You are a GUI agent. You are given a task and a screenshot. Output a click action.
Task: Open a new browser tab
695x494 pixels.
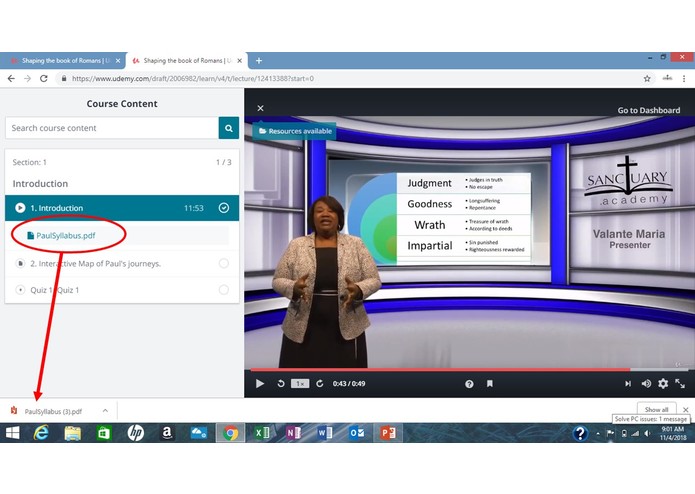tap(259, 61)
